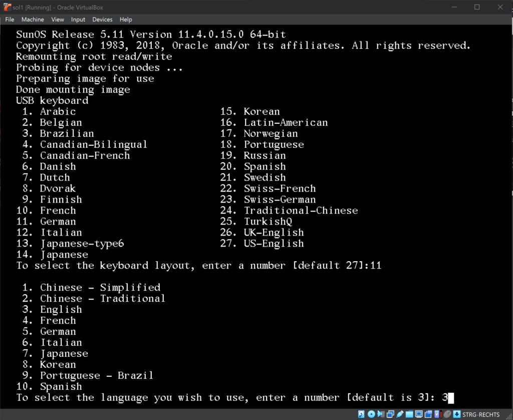Click the USB devices status icon

(400, 414)
